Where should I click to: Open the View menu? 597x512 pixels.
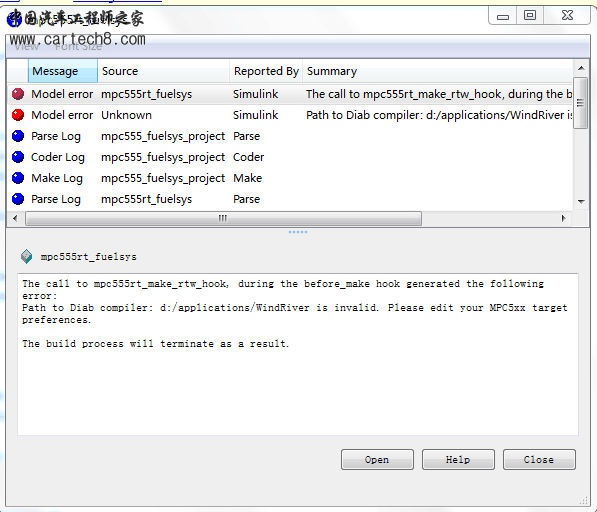click(x=26, y=47)
